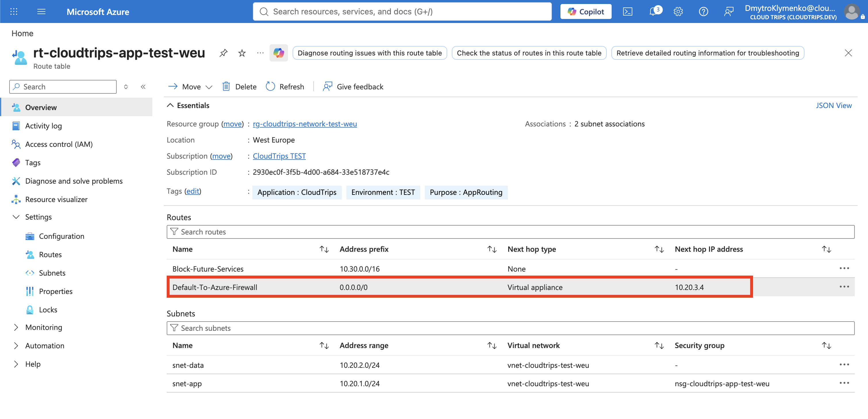
Task: Expand the Monitoring menu group
Action: (16, 327)
